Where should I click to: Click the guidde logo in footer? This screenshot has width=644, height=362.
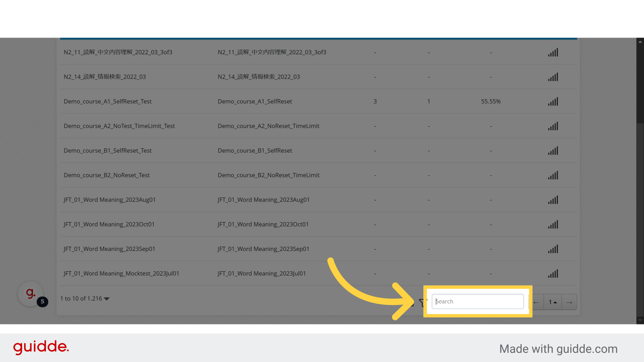click(41, 347)
